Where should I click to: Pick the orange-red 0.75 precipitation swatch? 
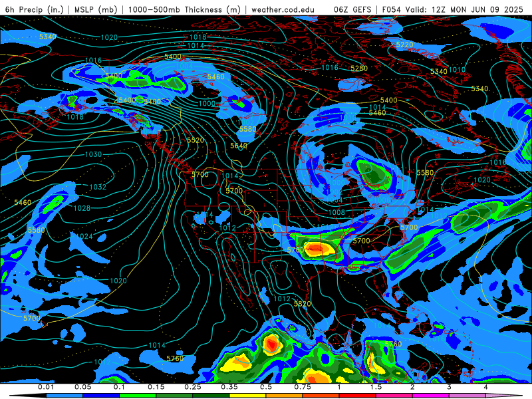tap(321, 396)
